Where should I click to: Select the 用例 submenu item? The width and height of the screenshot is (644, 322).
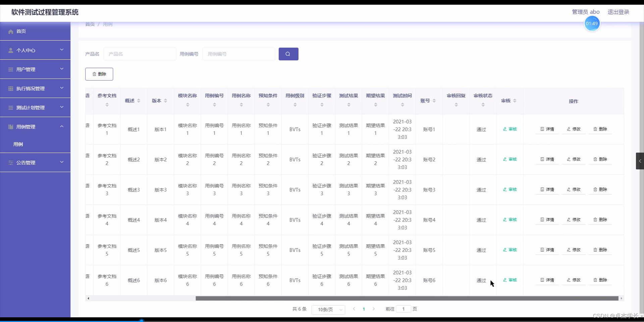18,144
